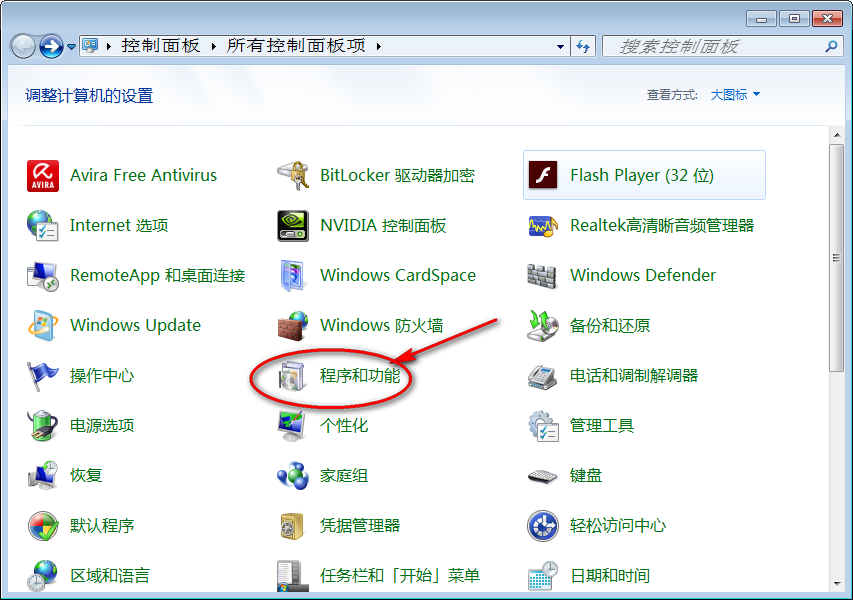The image size is (853, 600).
Task: Click the 搜索控制面板 search field
Action: point(723,47)
